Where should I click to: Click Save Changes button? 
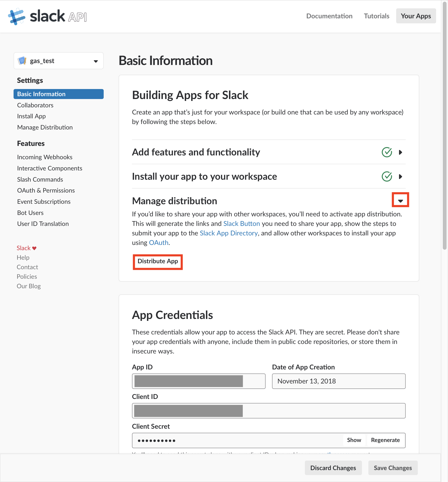point(393,468)
